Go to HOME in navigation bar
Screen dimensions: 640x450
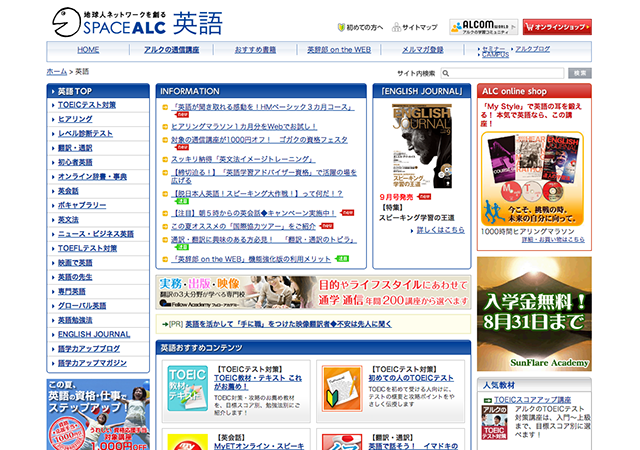[88, 50]
